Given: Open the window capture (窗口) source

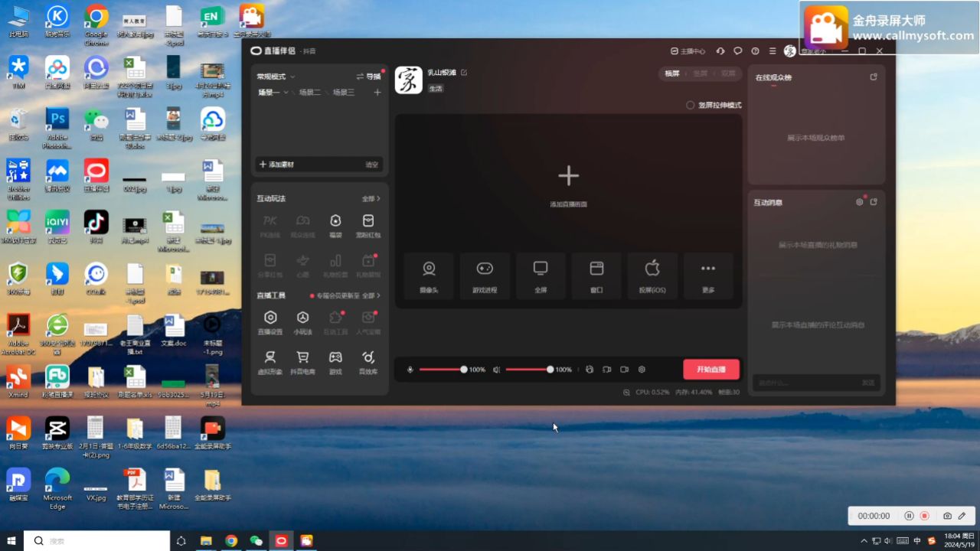Looking at the screenshot, I should click(596, 275).
